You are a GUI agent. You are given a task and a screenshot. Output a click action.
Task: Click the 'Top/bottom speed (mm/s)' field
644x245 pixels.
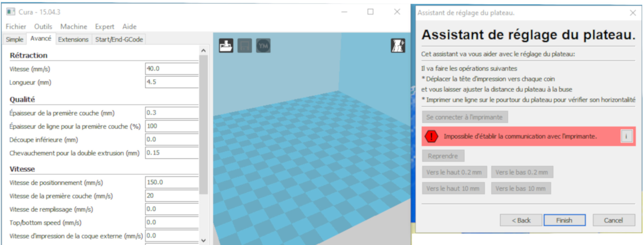172,222
